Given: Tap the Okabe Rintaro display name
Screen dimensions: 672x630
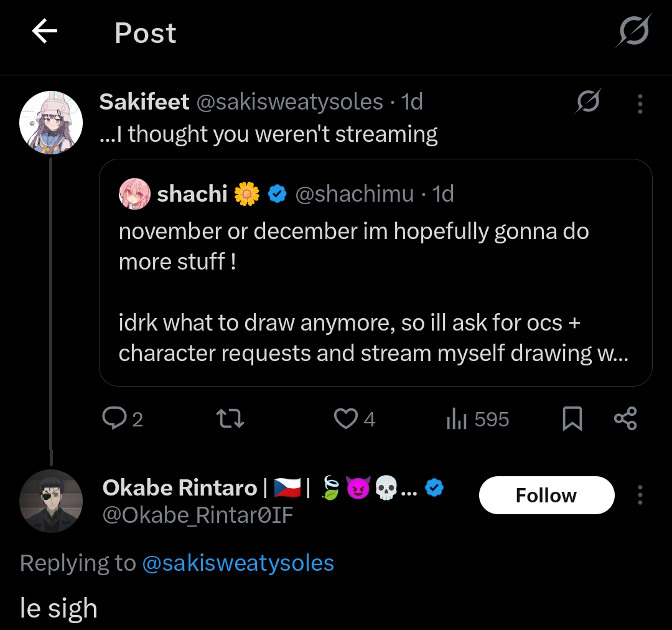Looking at the screenshot, I should coord(179,488).
